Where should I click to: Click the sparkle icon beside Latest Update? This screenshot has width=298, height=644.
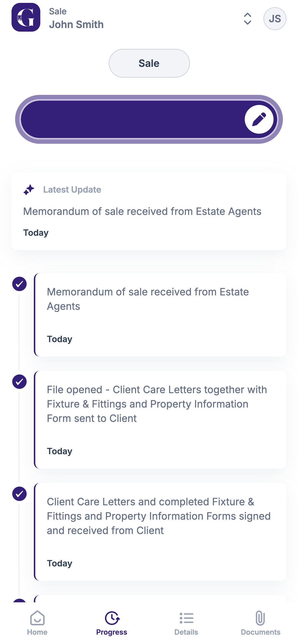tap(29, 190)
